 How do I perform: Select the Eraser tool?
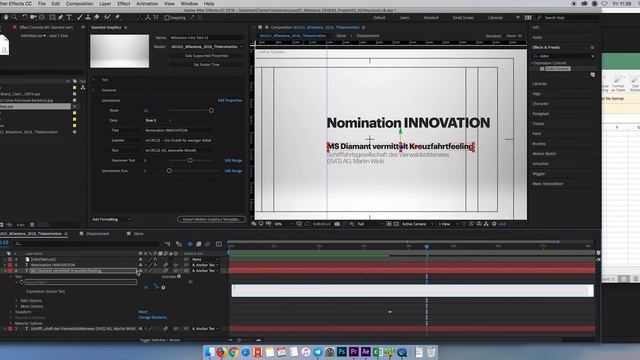point(97,18)
